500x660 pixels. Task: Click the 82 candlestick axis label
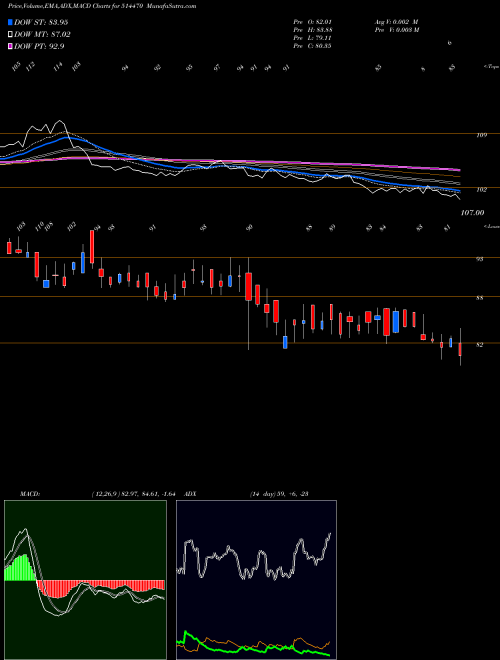pos(479,345)
